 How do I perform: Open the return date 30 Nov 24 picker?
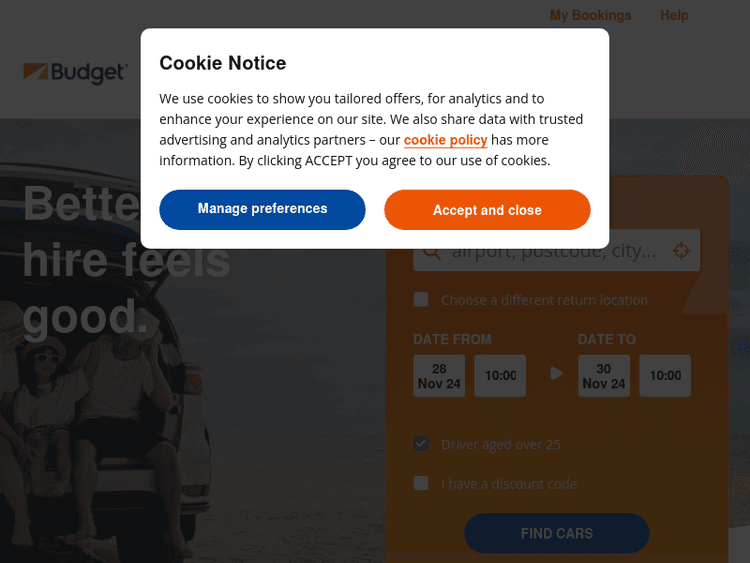pos(604,376)
